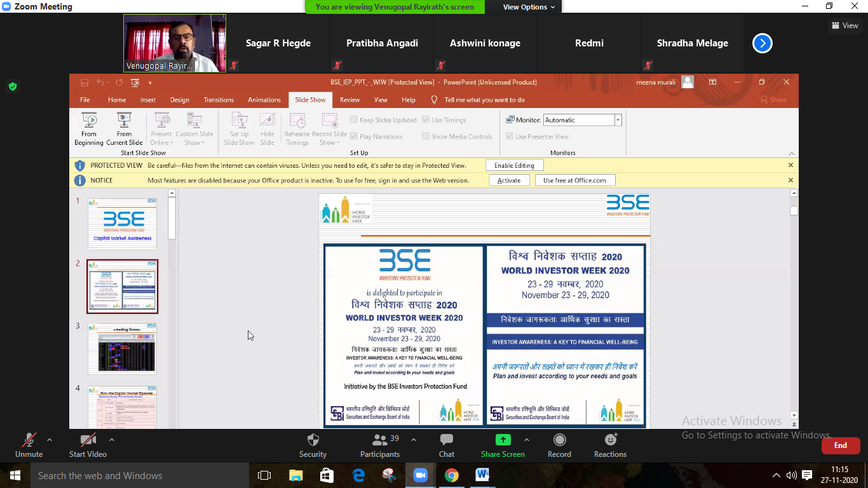Image resolution: width=868 pixels, height=488 pixels.
Task: Select slide 3 thumbnail
Action: pyautogui.click(x=122, y=348)
